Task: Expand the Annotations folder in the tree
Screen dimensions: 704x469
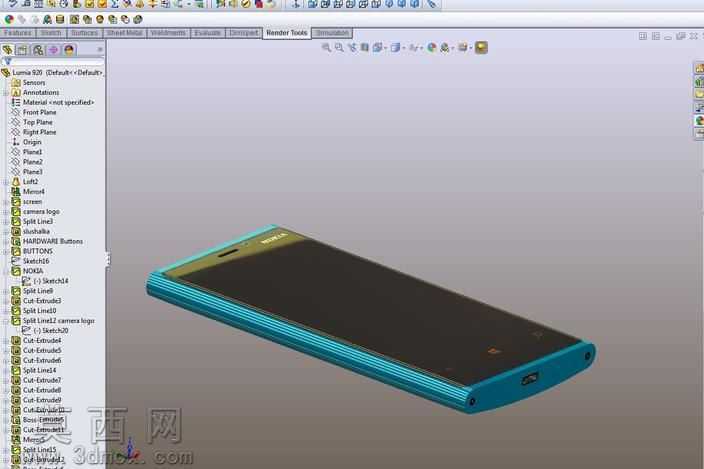Action: (x=6, y=92)
